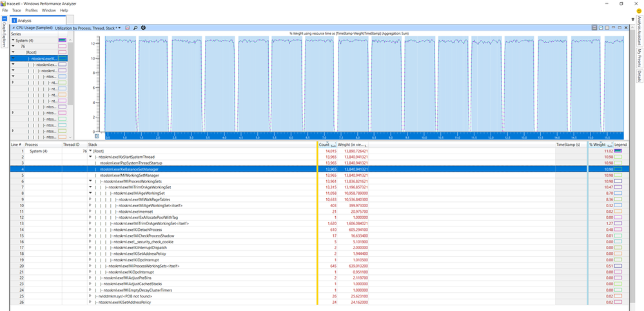Collapse the MiProcessWorkingSets stack row
This screenshot has height=311, width=644.
coord(90,181)
